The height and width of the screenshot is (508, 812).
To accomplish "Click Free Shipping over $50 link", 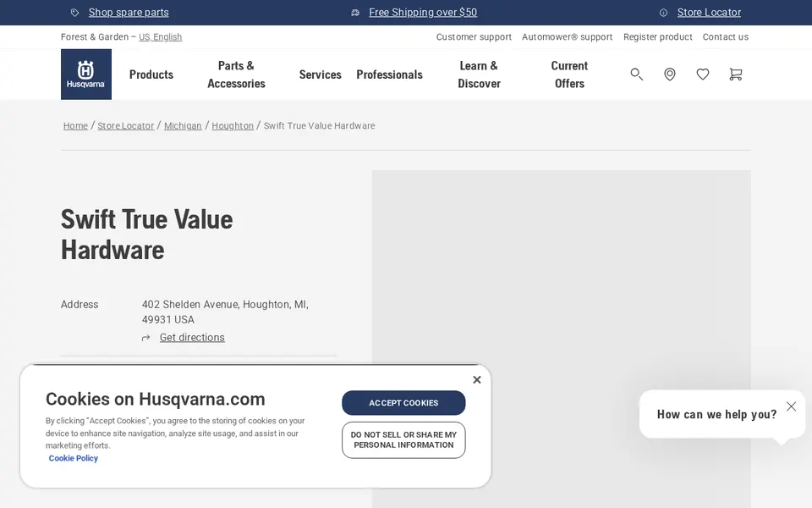I will click(423, 13).
